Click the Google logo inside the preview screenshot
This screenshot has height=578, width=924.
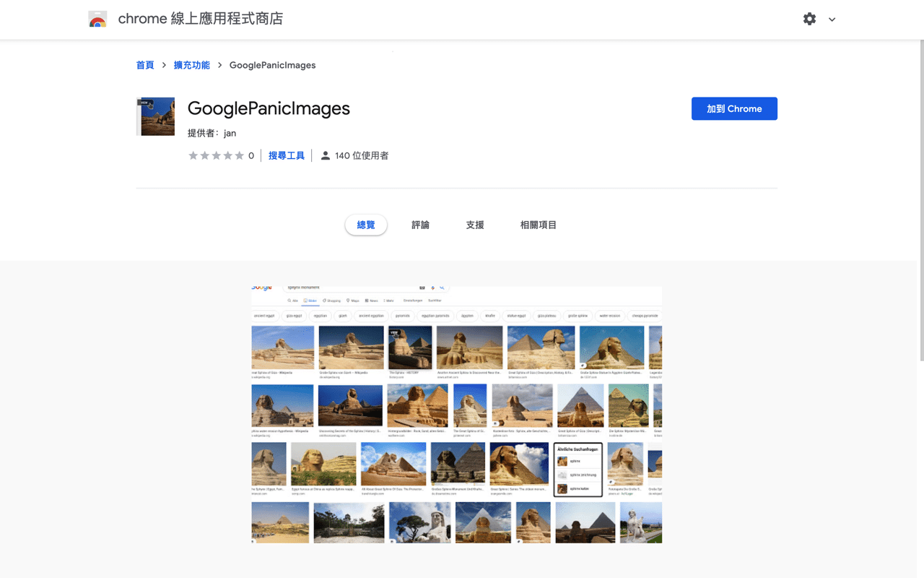coord(262,288)
